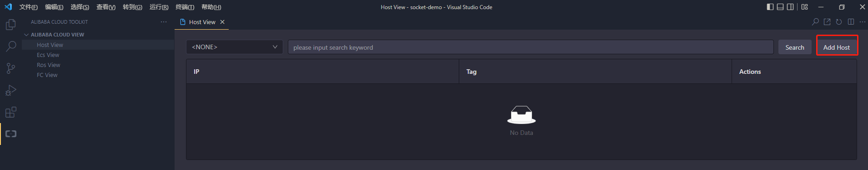868x170 pixels.
Task: Open the Search activity bar icon
Action: (11, 46)
